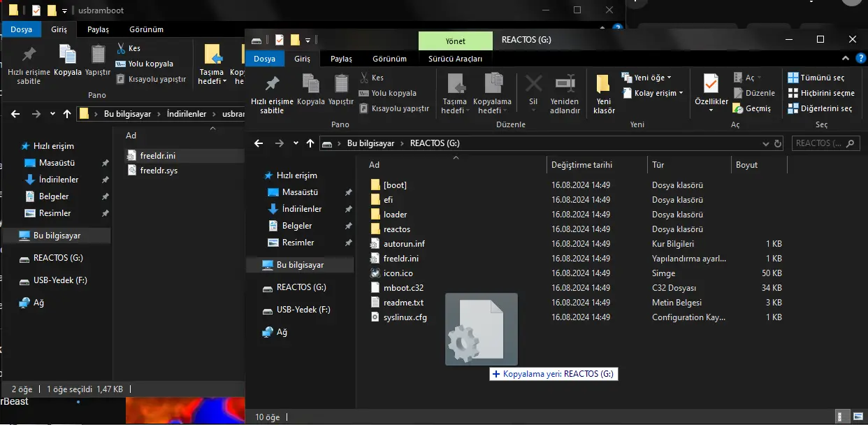Click İndirilenler breadcrumb in usbramboot window
868x425 pixels.
187,113
